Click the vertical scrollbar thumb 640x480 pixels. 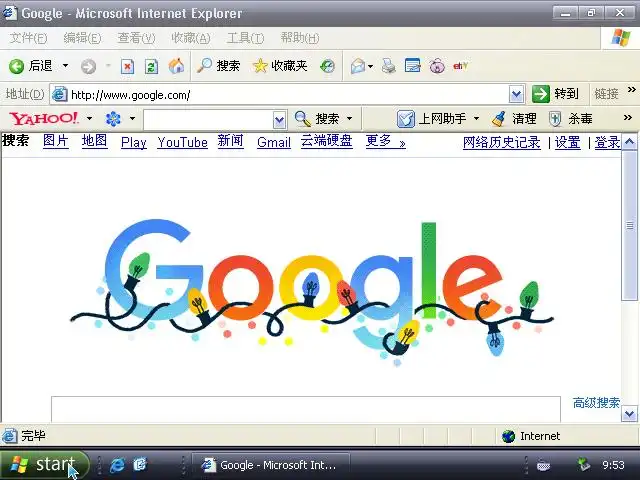pyautogui.click(x=629, y=225)
